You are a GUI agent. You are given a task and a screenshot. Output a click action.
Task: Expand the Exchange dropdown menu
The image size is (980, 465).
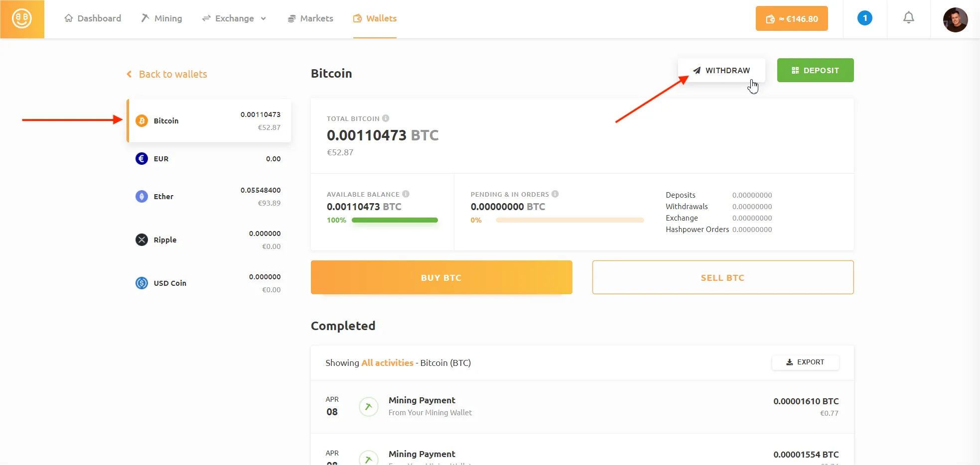234,18
